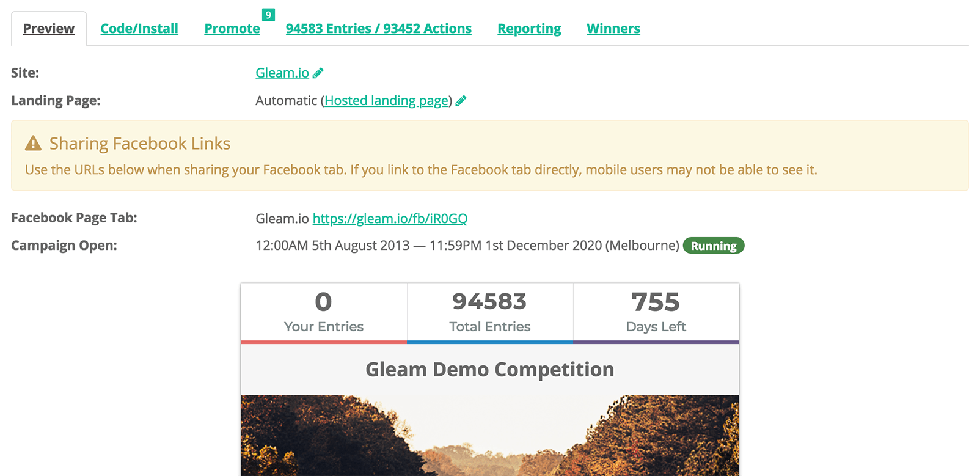Click the pencil icon to edit Site
The width and height of the screenshot is (980, 476).
click(x=318, y=73)
